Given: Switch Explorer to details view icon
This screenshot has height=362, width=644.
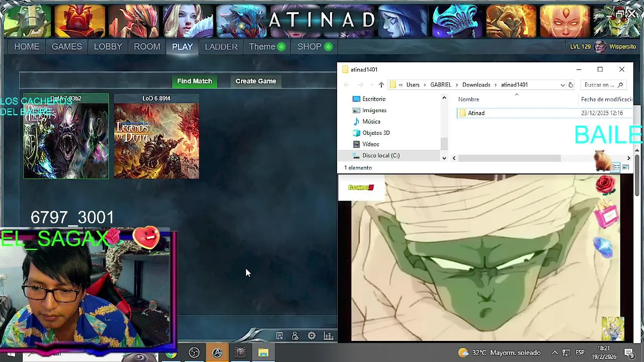Looking at the screenshot, I should (616, 167).
